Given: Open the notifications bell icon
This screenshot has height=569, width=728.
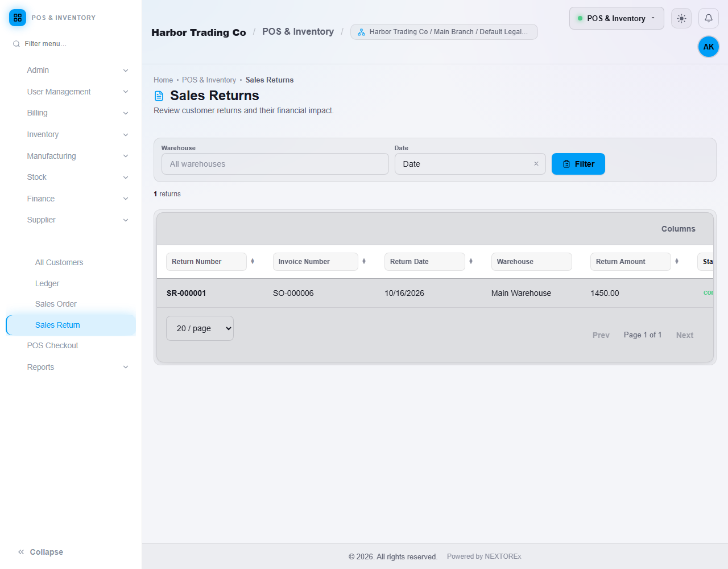Looking at the screenshot, I should point(709,18).
